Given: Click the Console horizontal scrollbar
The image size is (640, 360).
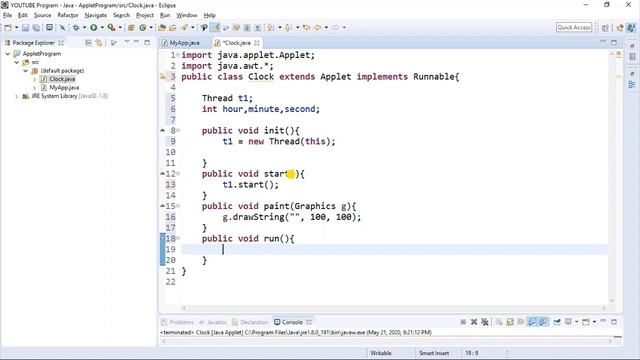Looking at the screenshot, I should click(x=387, y=341).
